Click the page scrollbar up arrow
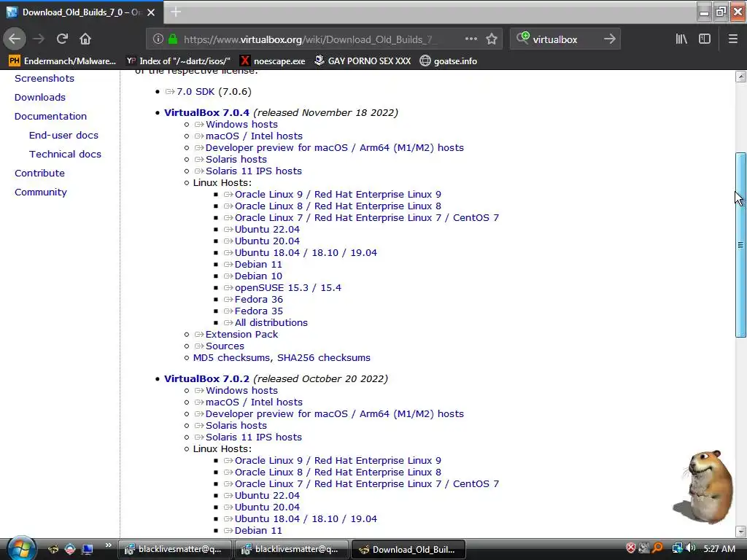 [740, 76]
